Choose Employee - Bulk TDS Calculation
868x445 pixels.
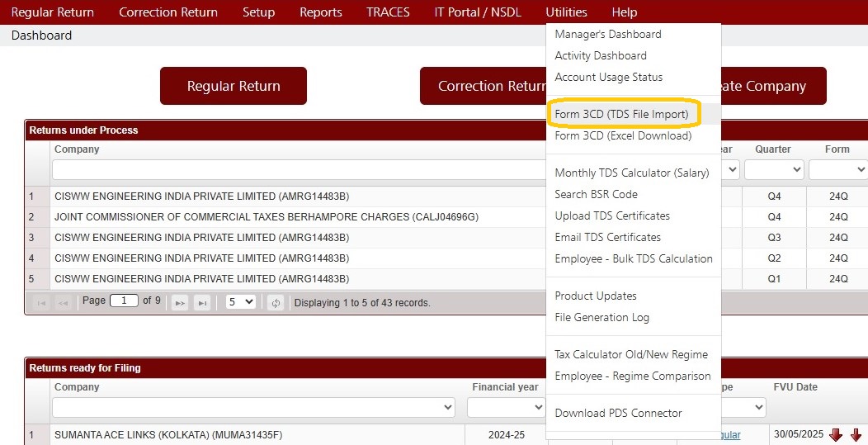[x=634, y=258]
